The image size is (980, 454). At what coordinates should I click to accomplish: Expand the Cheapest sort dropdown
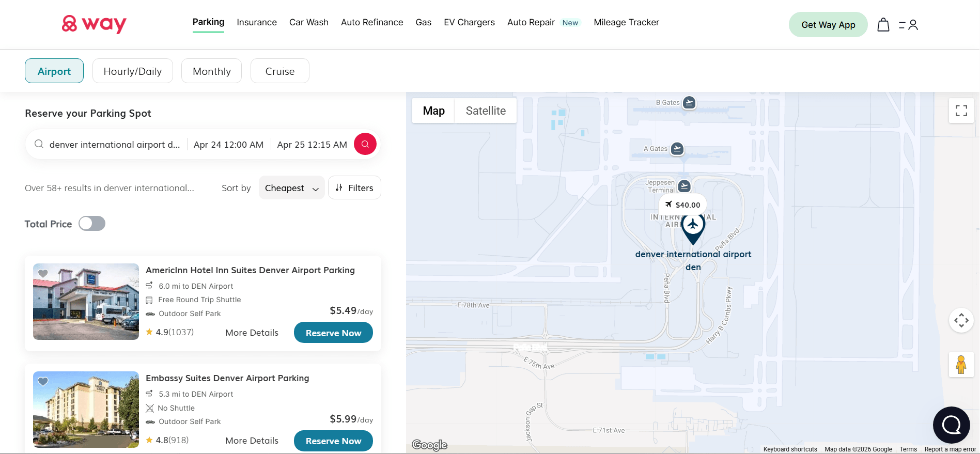(291, 188)
